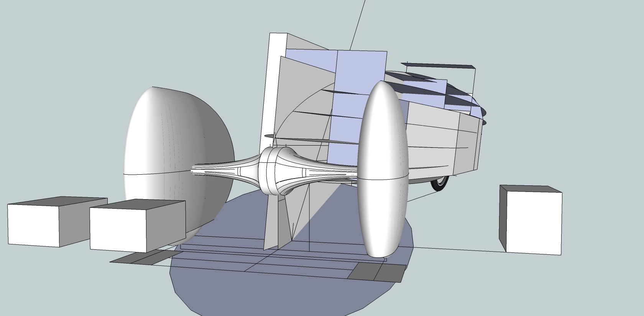Select the black tire behind right ellipsoid
Screen dimensions: 644x316
tap(439, 184)
